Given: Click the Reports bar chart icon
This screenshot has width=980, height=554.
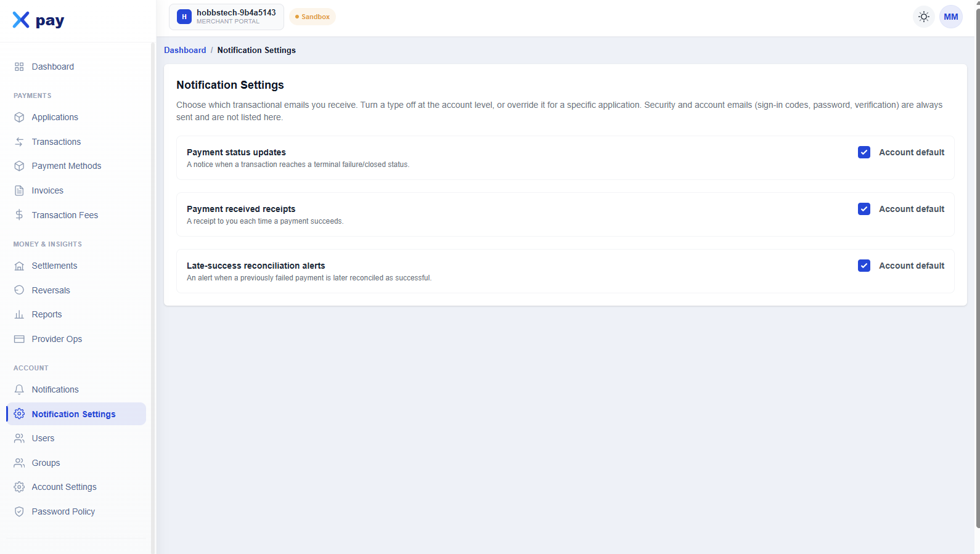Looking at the screenshot, I should click(x=19, y=314).
